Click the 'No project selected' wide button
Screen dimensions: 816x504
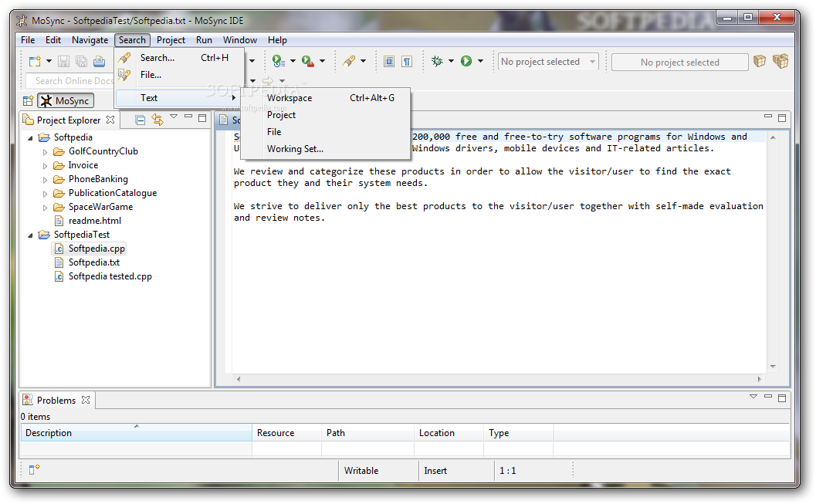coord(679,62)
